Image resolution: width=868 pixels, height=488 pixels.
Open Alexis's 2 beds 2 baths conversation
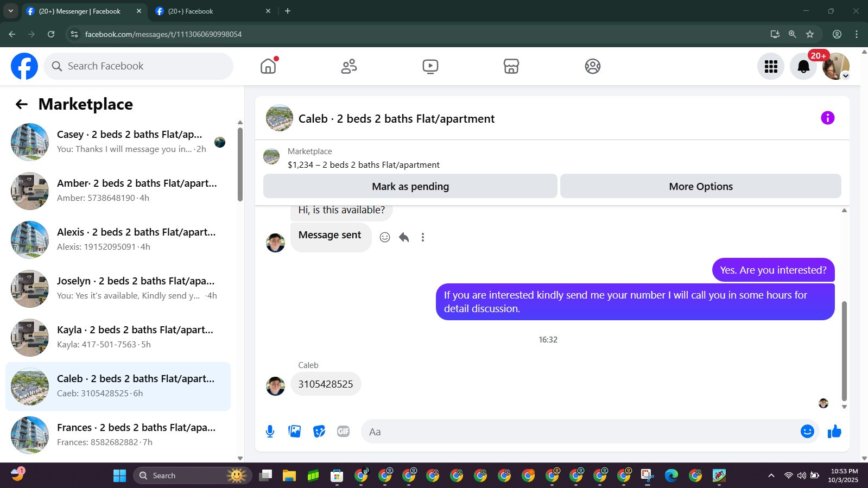pos(118,239)
